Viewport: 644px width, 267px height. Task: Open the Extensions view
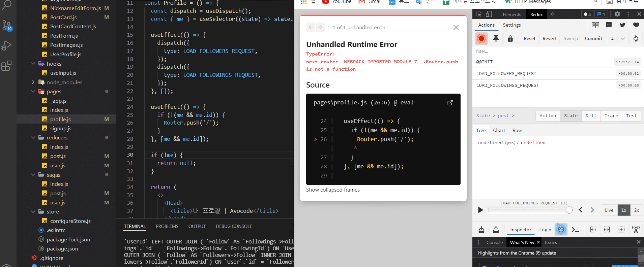click(7, 66)
